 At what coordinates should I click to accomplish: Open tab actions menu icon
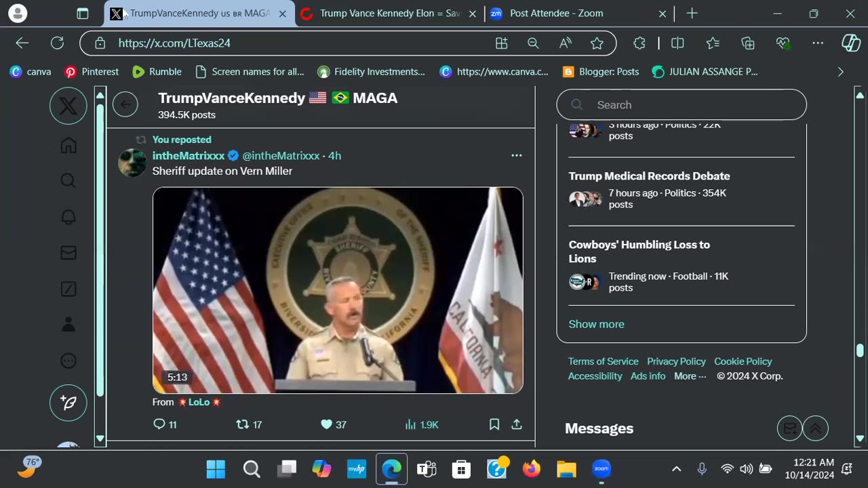point(82,14)
